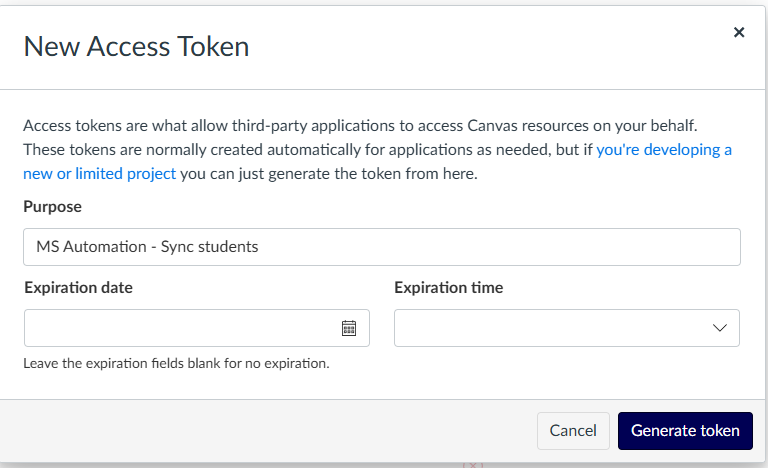
Task: Click the "These tokens are normally created" text
Action: (x=200, y=150)
